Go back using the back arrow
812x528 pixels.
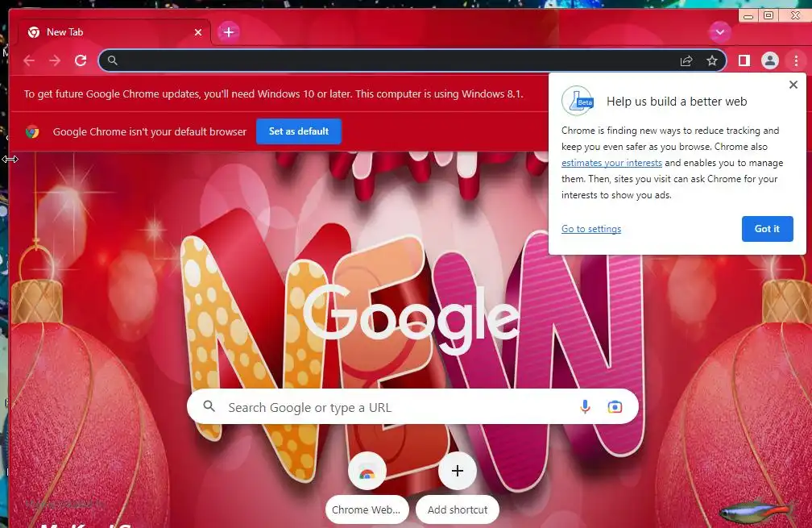[29, 61]
